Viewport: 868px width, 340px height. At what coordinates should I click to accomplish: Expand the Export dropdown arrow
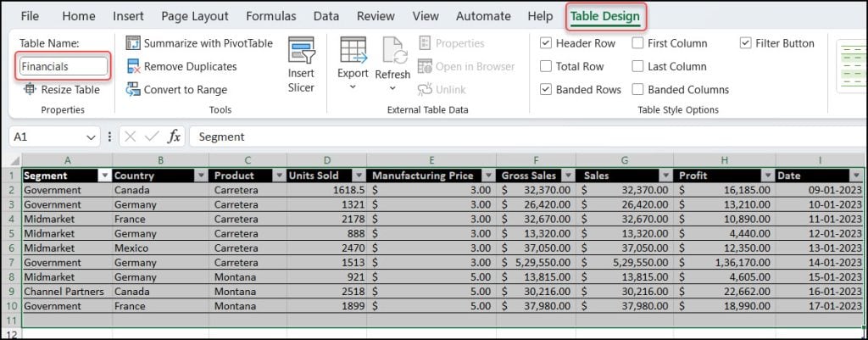pos(353,87)
